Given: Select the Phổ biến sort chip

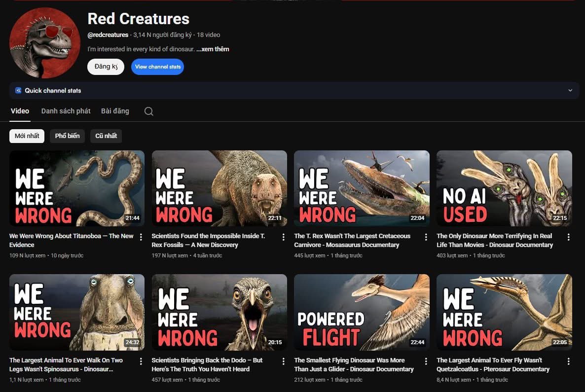Looking at the screenshot, I should (x=67, y=136).
